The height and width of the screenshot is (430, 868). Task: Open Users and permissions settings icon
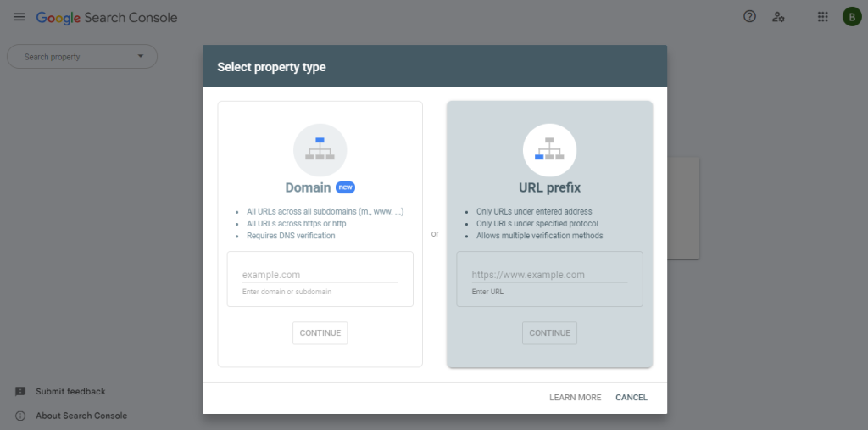coord(778,17)
